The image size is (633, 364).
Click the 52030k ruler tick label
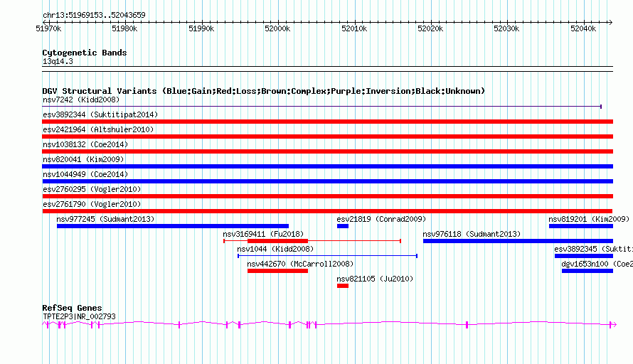point(506,28)
